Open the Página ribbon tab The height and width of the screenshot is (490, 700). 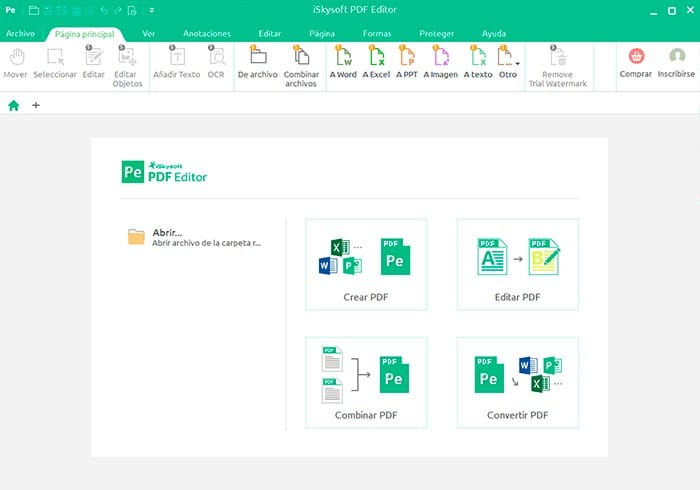[x=322, y=33]
